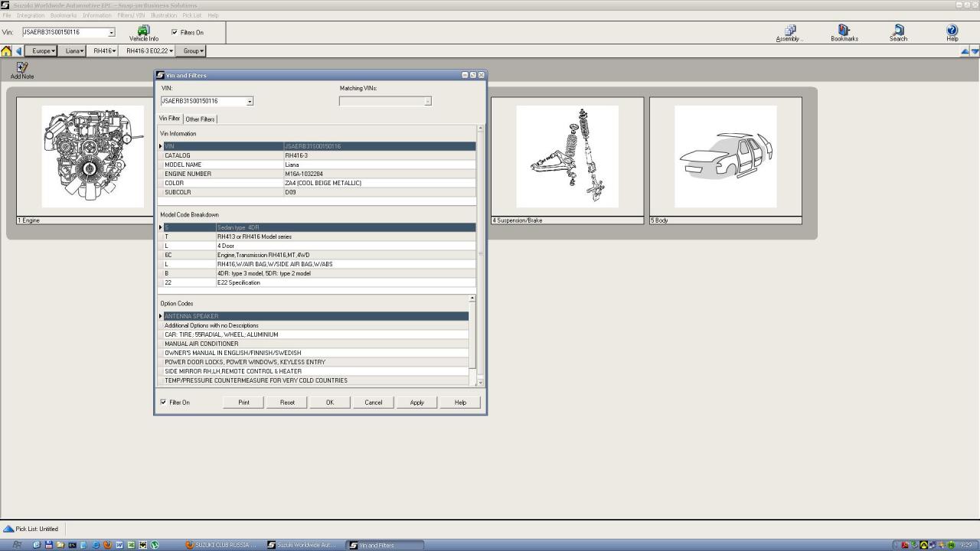
Task: Click the back arrow navigation icon
Action: [19, 51]
